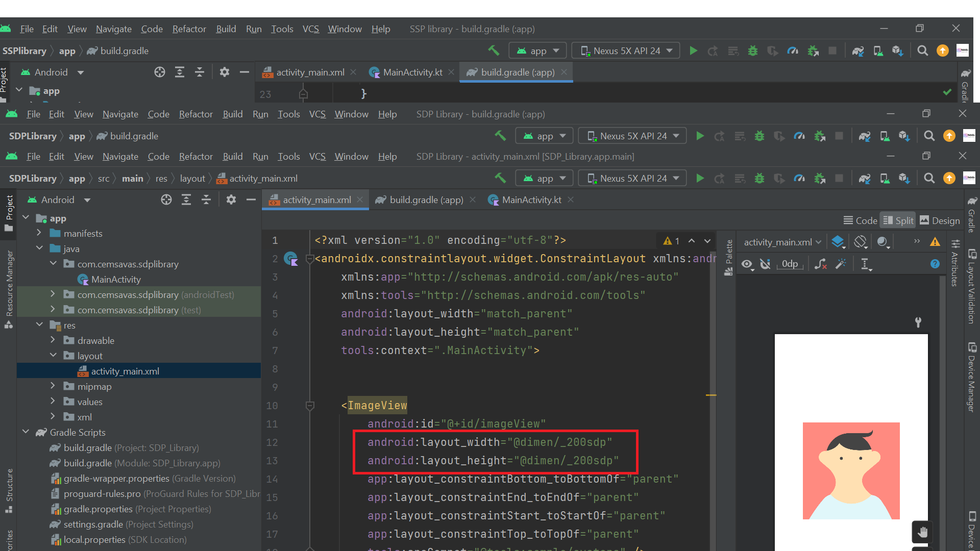The width and height of the screenshot is (980, 551).
Task: Toggle the autoconnect magnet icon
Action: (x=765, y=264)
